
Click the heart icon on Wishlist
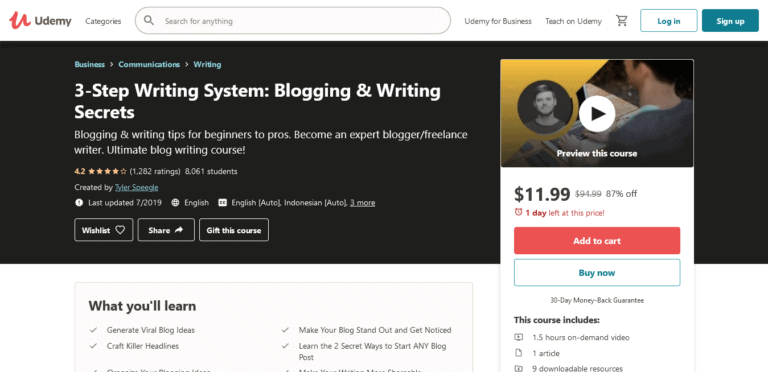click(120, 230)
